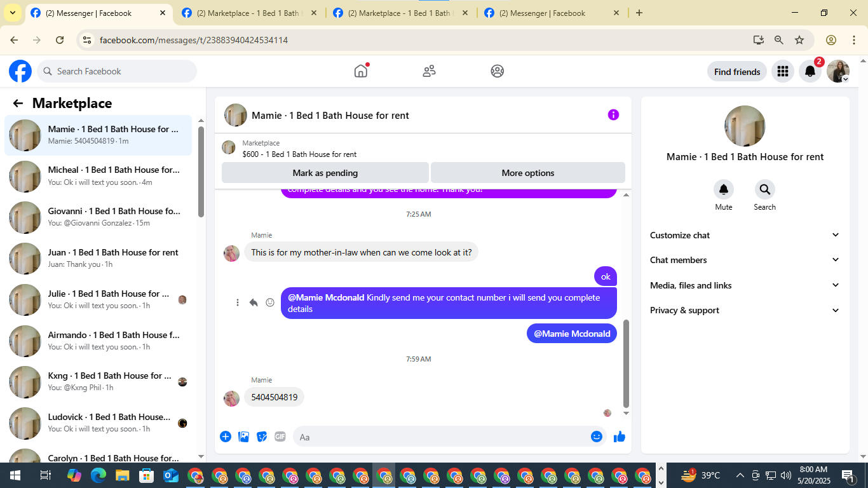This screenshot has width=868, height=488.
Task: Switch to second Marketplace 1 Bed tab
Action: tap(402, 13)
